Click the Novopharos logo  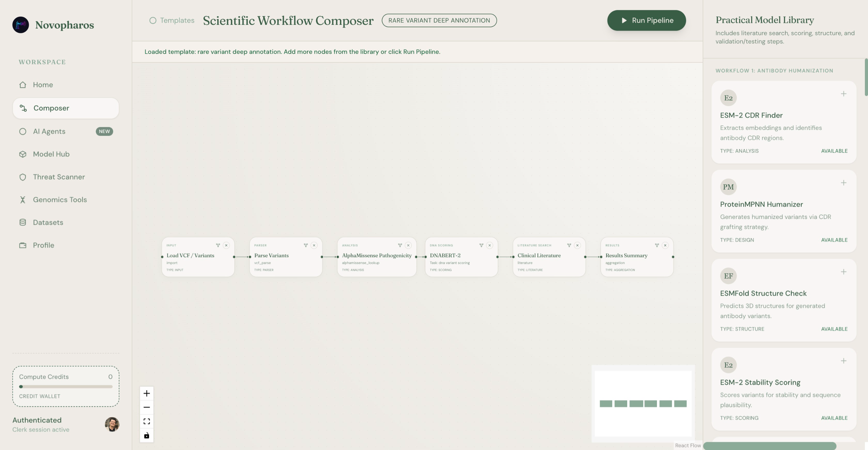click(21, 25)
